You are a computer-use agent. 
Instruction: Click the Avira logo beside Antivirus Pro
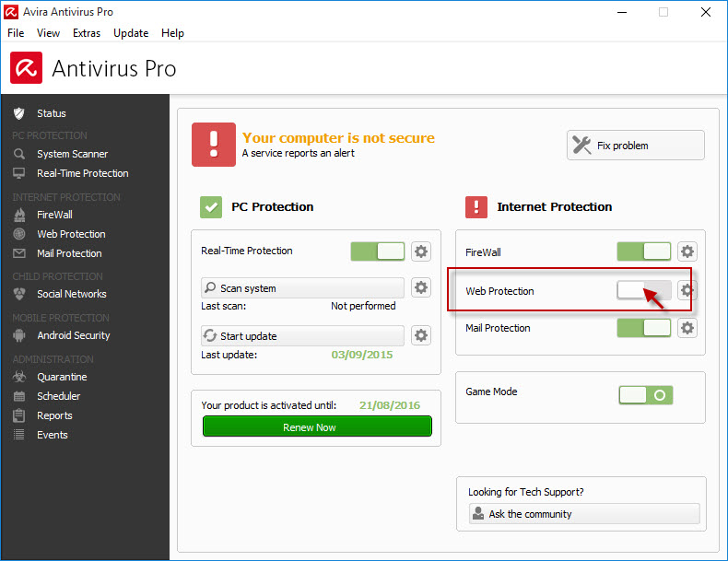(26, 68)
